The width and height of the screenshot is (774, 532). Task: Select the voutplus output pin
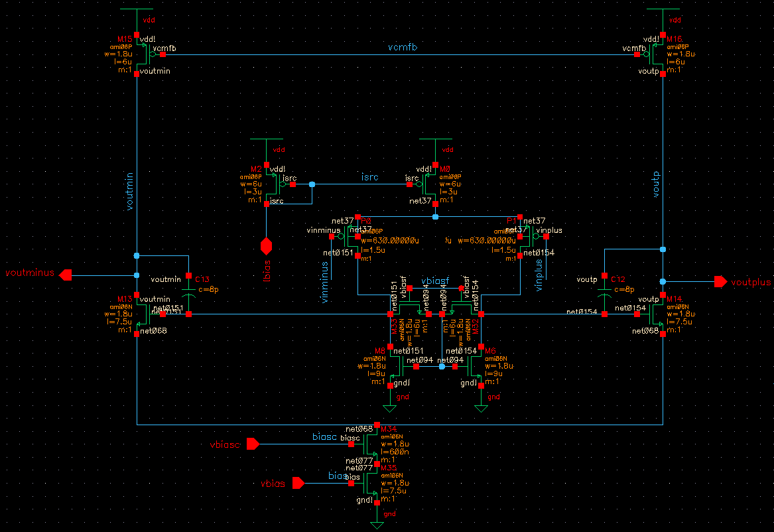720,282
